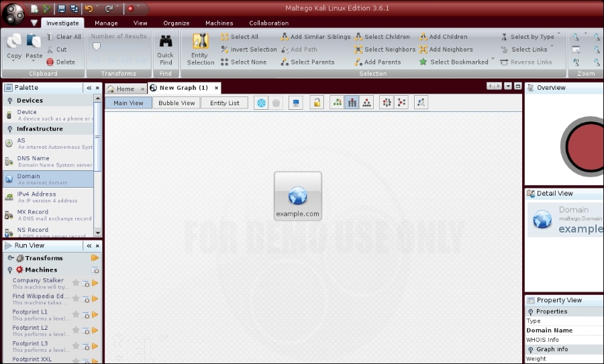This screenshot has width=604, height=364.
Task: Click Palette scrollbar down arrow
Action: pyautogui.click(x=98, y=233)
